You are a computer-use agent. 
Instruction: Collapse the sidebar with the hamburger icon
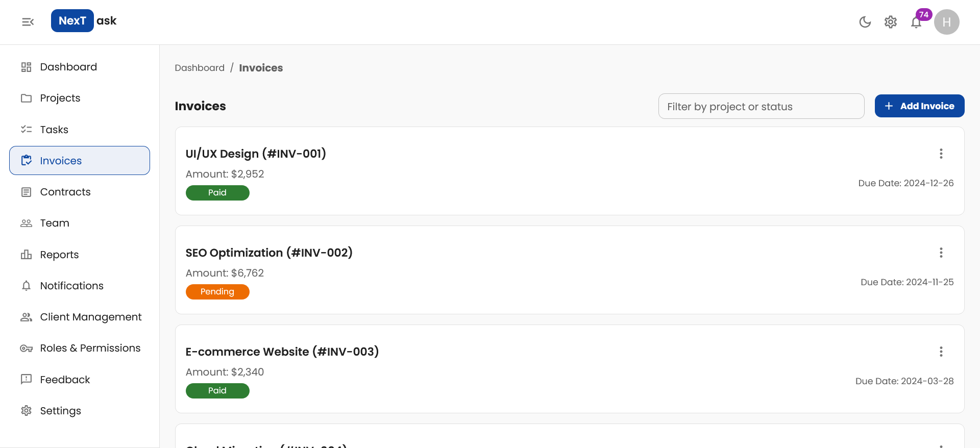28,21
